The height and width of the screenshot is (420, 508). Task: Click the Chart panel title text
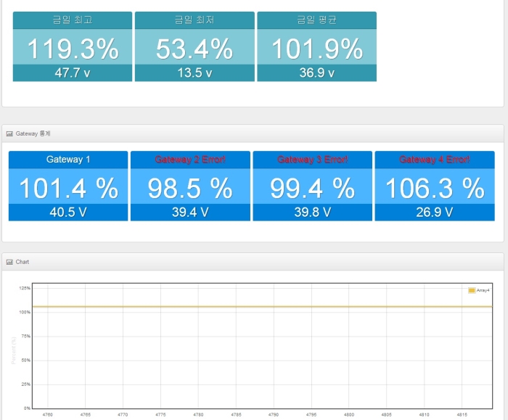point(22,262)
